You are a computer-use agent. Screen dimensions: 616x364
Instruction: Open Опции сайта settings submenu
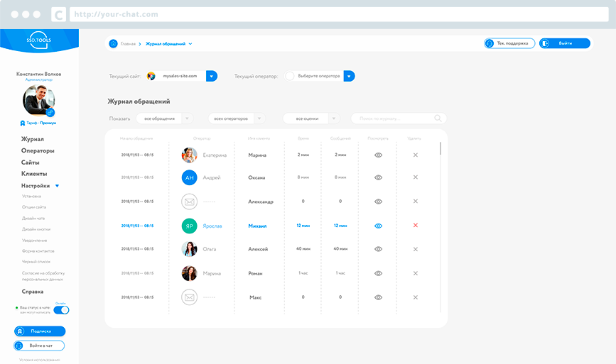34,207
